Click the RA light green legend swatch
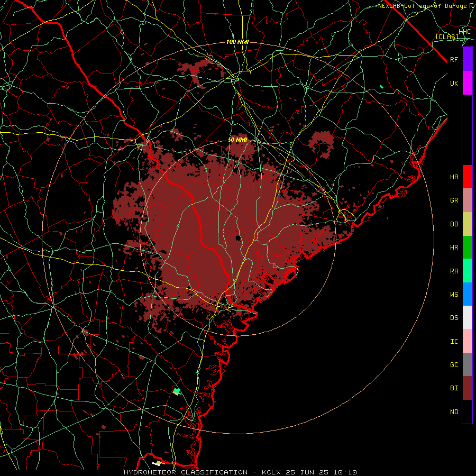 (467, 271)
